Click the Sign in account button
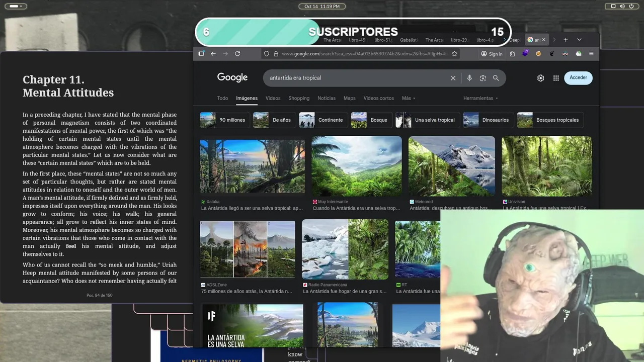The image size is (644, 362). (x=492, y=54)
